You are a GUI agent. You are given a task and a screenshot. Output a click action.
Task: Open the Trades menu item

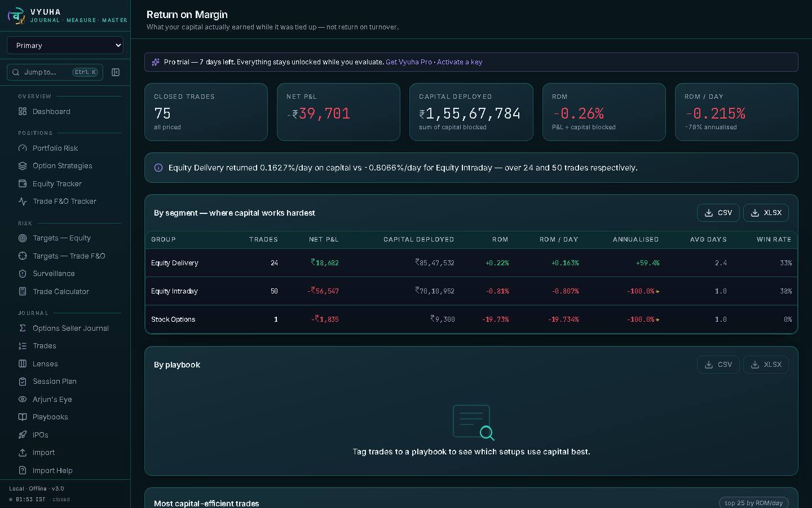coord(65,346)
